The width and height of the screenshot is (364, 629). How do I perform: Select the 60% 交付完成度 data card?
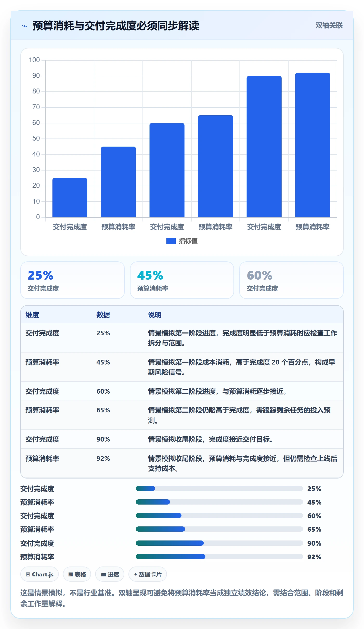pyautogui.click(x=291, y=280)
